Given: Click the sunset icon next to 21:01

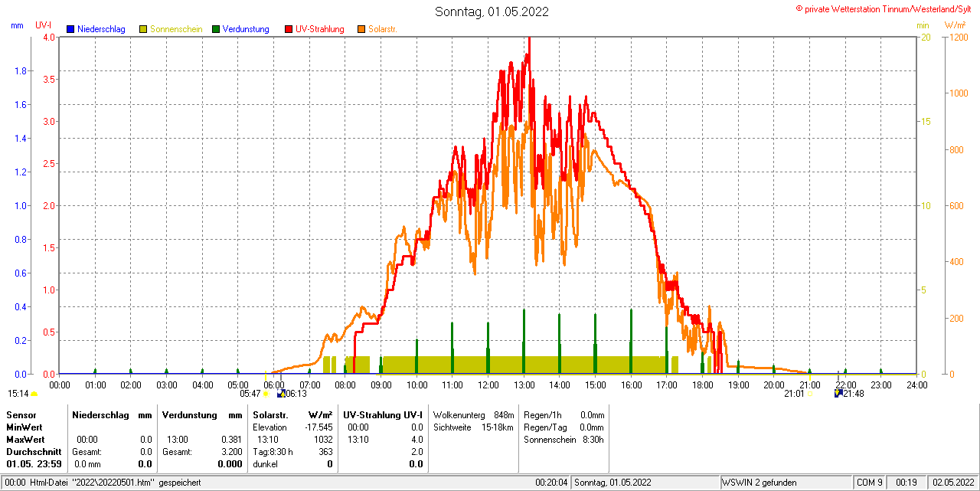Looking at the screenshot, I should pos(810,394).
